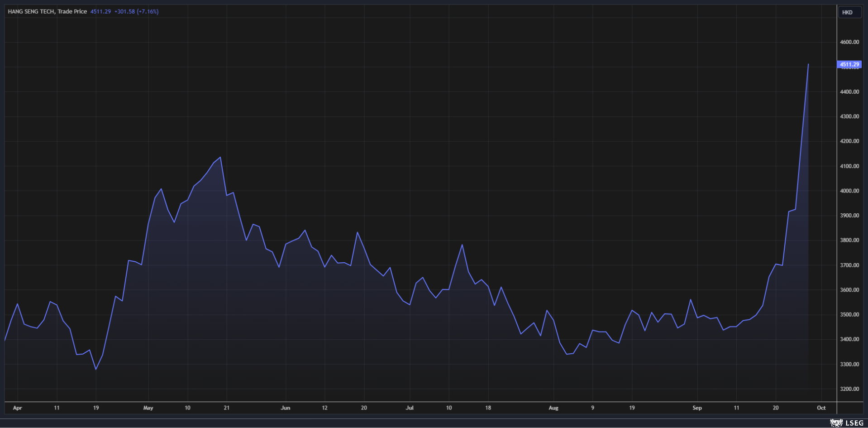The image size is (868, 428).
Task: Click the 4400.00 price axis label
Action: (849, 92)
